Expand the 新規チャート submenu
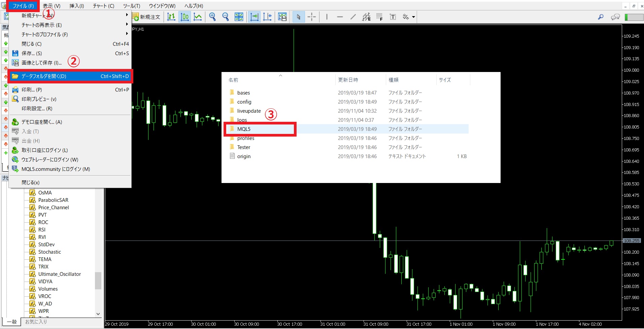Viewport: 644px width, 329px height. (x=70, y=15)
